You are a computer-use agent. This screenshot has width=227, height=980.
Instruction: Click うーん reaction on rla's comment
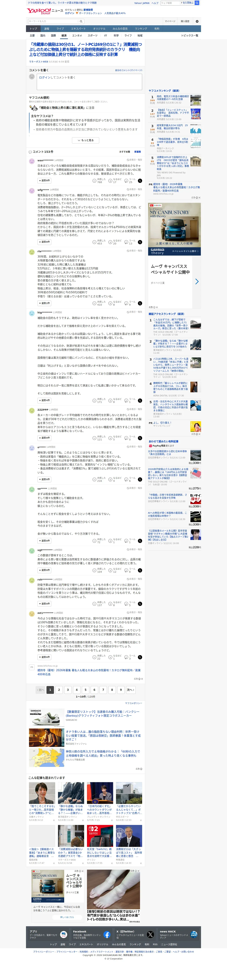tap(126, 303)
